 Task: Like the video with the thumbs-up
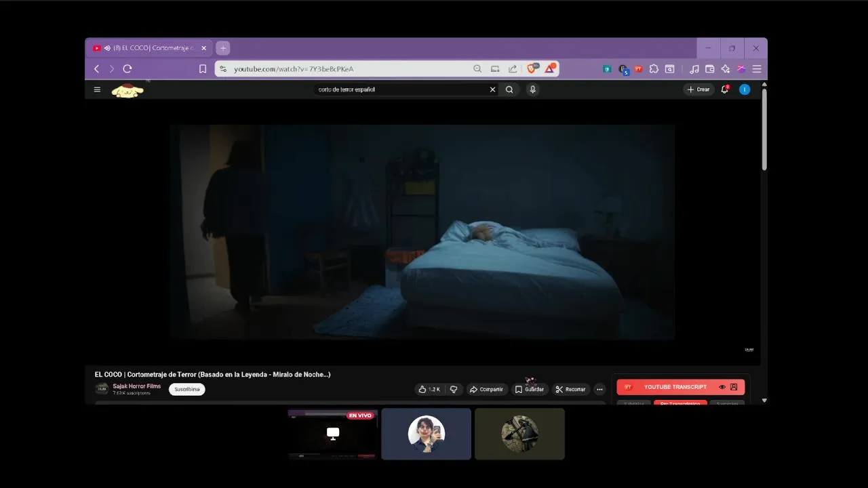pos(429,389)
